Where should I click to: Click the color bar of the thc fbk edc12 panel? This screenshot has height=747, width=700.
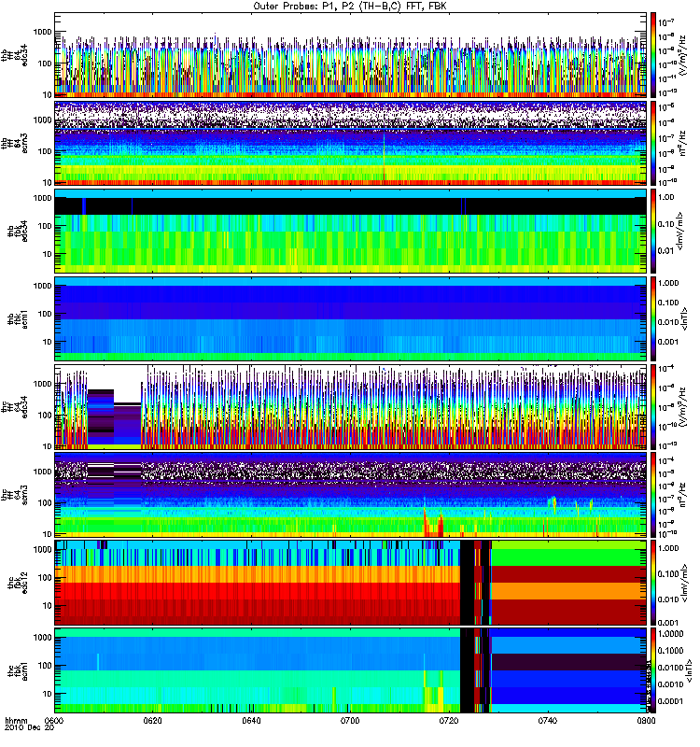point(652,583)
